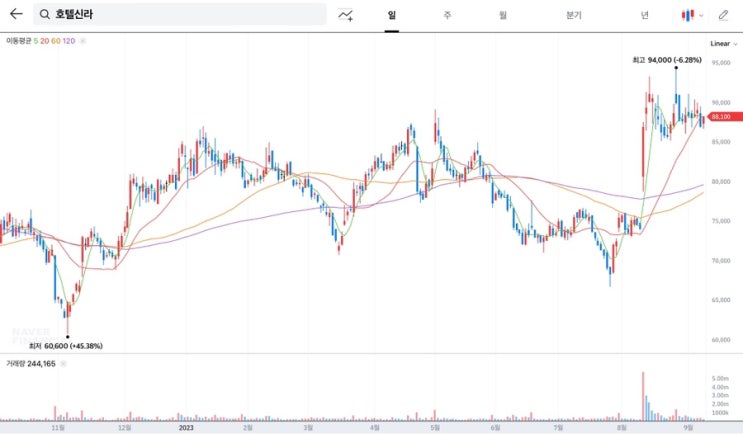Switch to the 년 (yearly) tab
This screenshot has width=743, height=434.
pyautogui.click(x=644, y=15)
